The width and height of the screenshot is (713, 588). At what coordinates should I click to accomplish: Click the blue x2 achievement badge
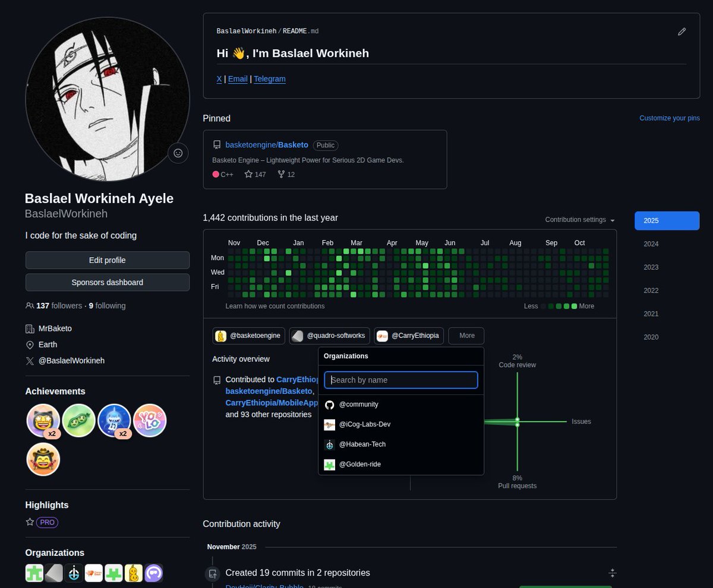coord(114,420)
